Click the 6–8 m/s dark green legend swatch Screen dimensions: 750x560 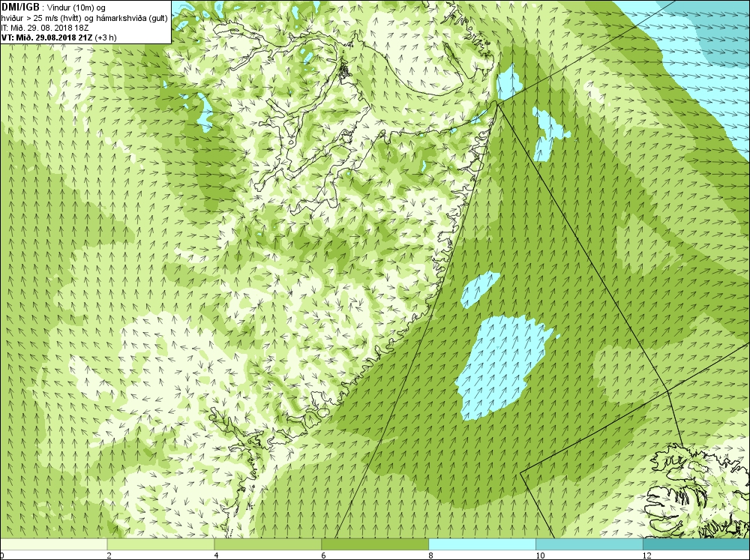point(375,544)
